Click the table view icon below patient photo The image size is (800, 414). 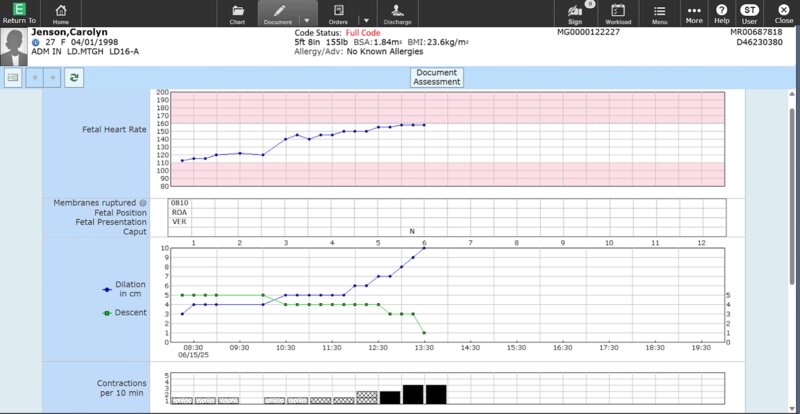(13, 77)
